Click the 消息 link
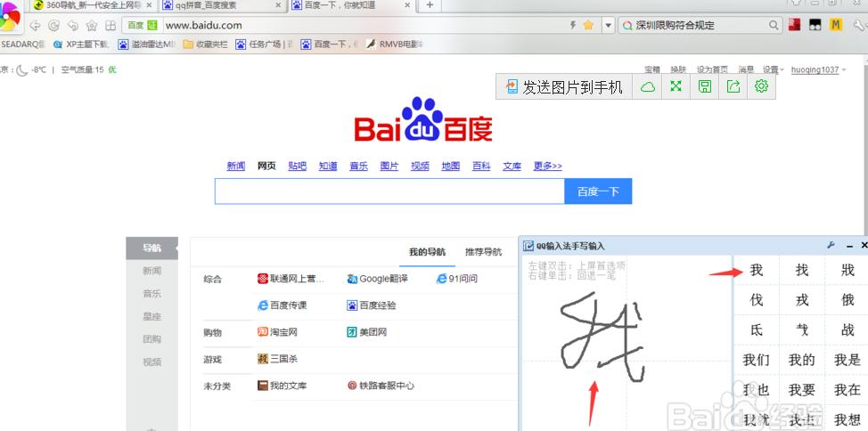 point(746,69)
